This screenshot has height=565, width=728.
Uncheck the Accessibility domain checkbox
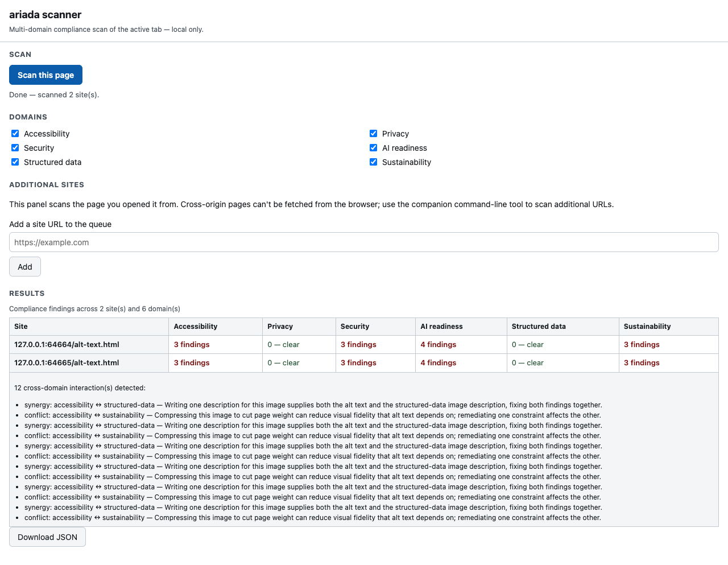(15, 134)
